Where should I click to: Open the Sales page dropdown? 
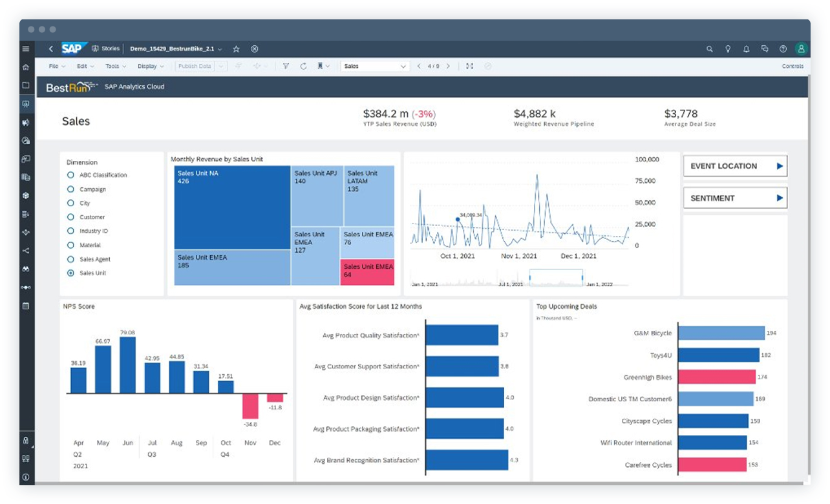click(x=375, y=66)
